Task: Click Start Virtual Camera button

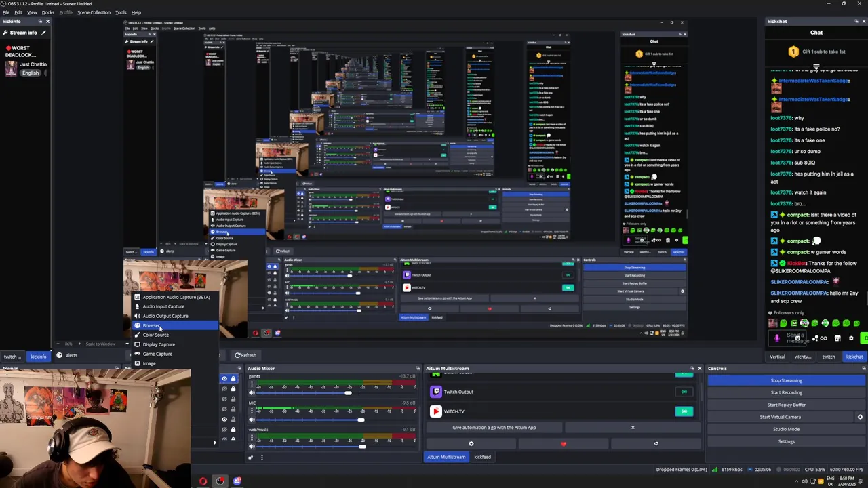Action: [780, 417]
